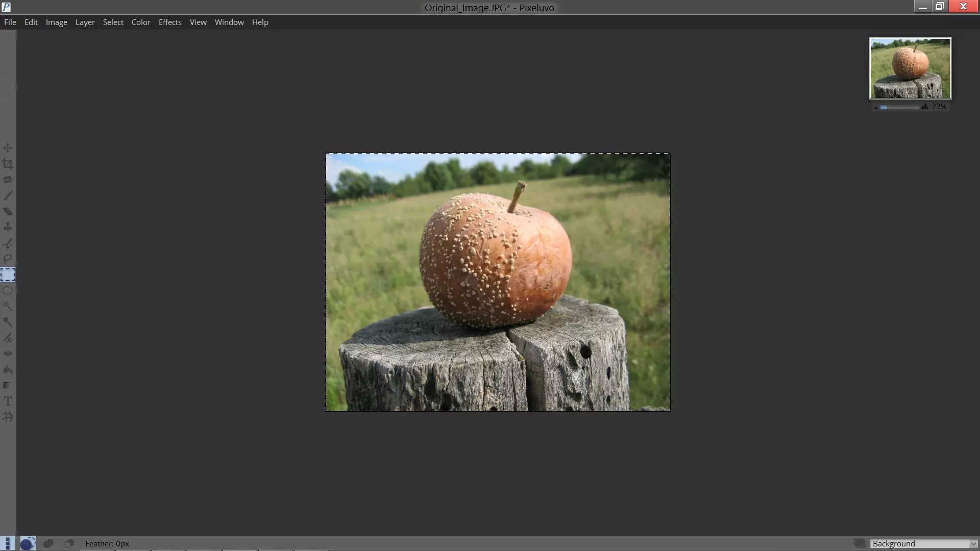This screenshot has width=980, height=551.
Task: Click the zoom slider under the navigator
Action: coord(900,107)
